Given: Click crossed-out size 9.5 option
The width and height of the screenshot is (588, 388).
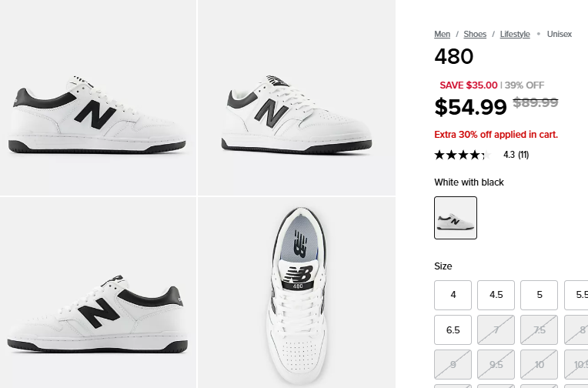Looking at the screenshot, I should click(x=496, y=365).
